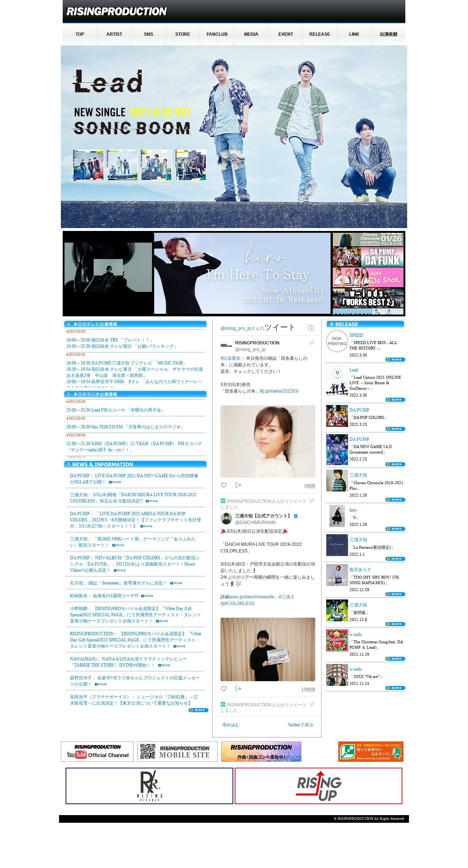Click the Twitter widget info icon

pos(311,328)
